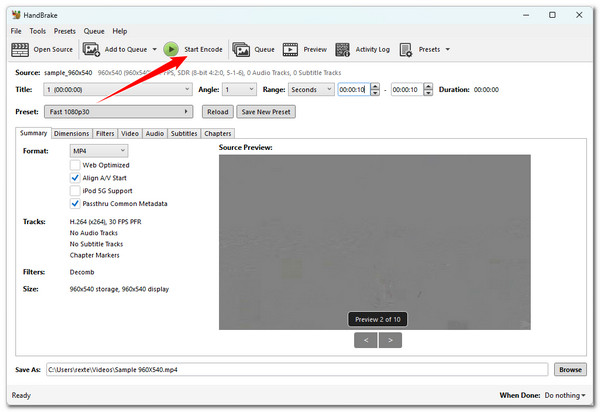
Task: Open the File menu
Action: click(16, 31)
